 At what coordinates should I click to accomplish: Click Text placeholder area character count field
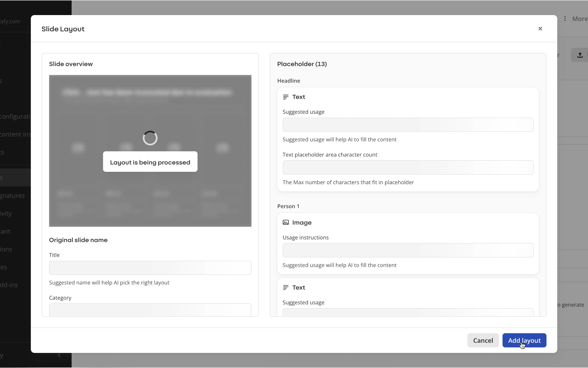[408, 167]
